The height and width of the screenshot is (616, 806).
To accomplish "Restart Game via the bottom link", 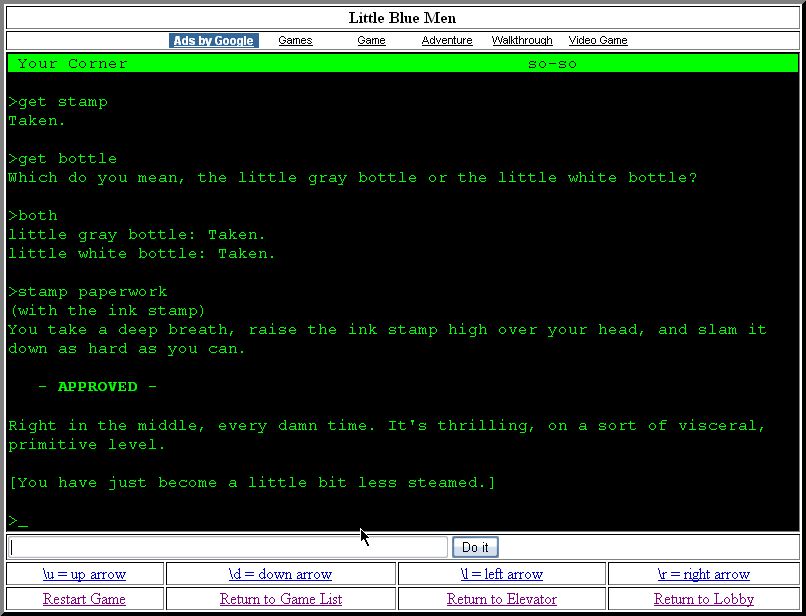I will pyautogui.click(x=84, y=599).
